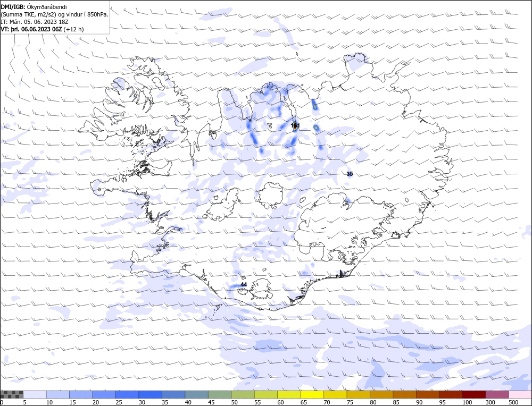The width and height of the screenshot is (532, 406).
Task: Select the legend tick label '100'
Action: click(467, 402)
